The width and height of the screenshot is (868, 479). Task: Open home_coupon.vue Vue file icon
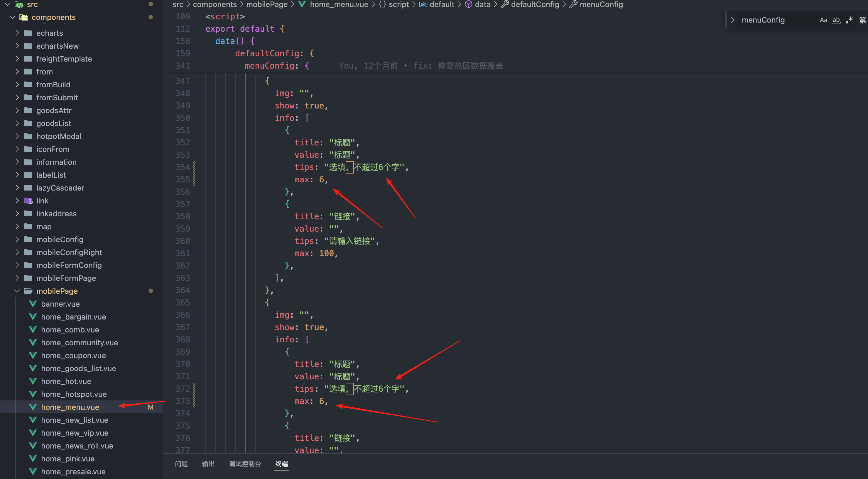(33, 356)
